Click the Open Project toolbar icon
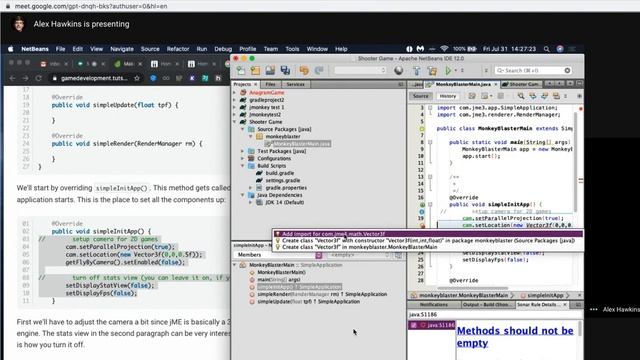Screen dimensions: 640x360 (x=270, y=71)
